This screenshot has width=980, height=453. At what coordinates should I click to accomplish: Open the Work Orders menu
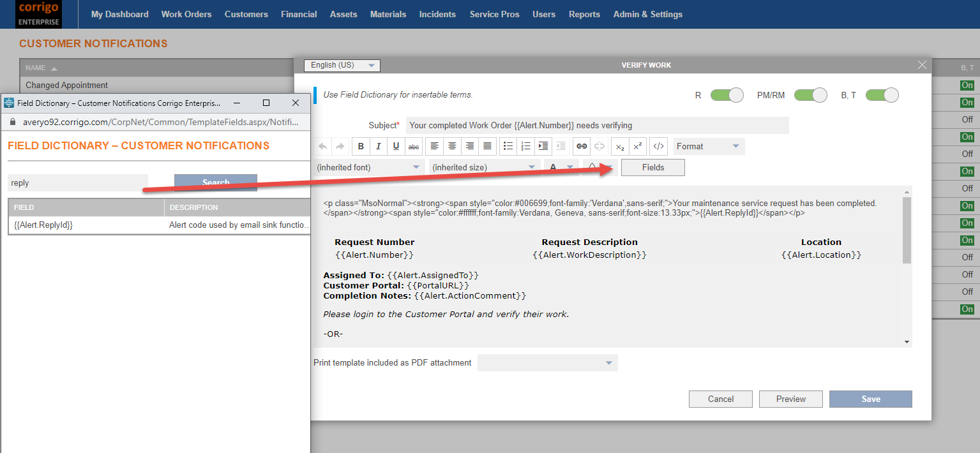point(186,13)
